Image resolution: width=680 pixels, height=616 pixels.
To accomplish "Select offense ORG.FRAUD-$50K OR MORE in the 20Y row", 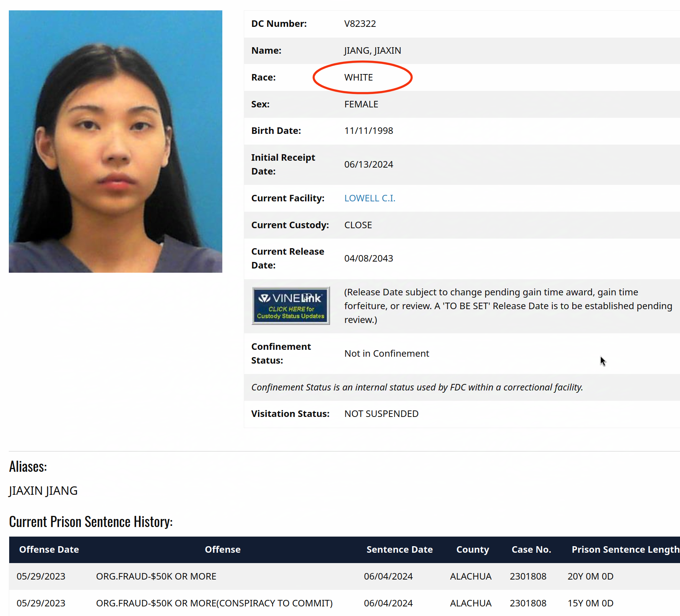I will point(156,576).
